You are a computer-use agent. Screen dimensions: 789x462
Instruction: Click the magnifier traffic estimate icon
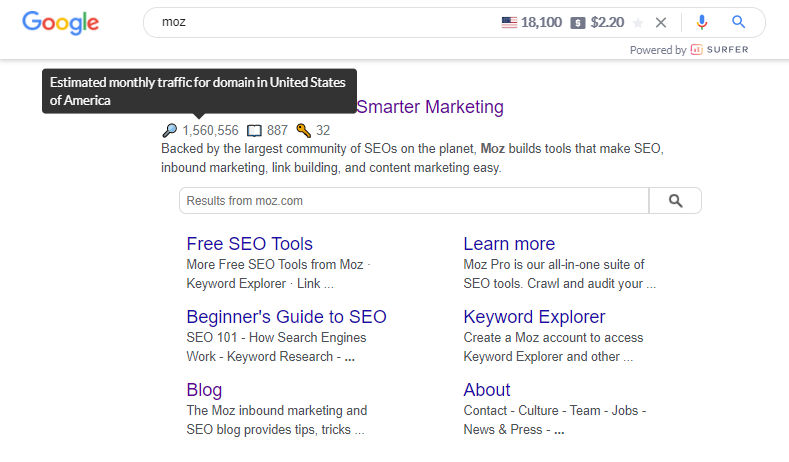click(x=170, y=130)
